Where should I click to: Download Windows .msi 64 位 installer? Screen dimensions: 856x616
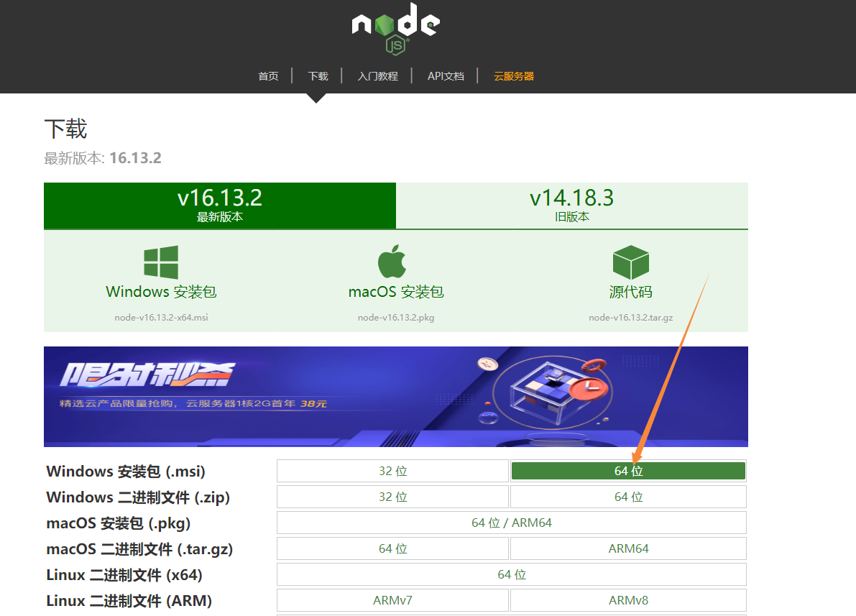point(628,471)
